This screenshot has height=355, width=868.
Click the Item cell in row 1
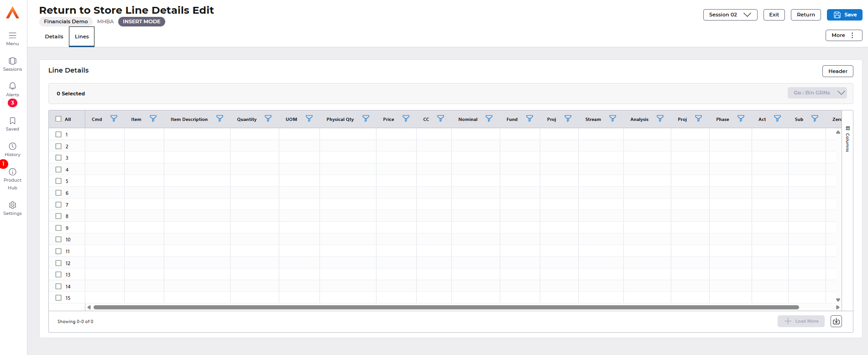pyautogui.click(x=144, y=134)
